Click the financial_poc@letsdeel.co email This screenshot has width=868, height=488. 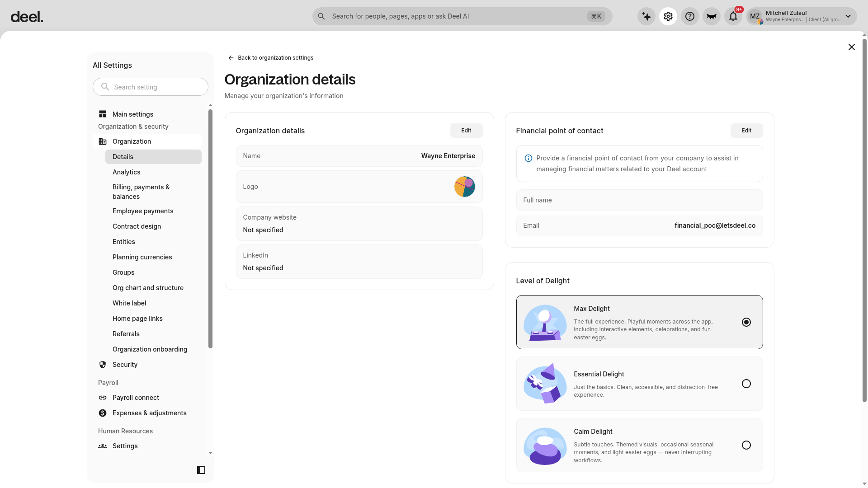point(715,225)
